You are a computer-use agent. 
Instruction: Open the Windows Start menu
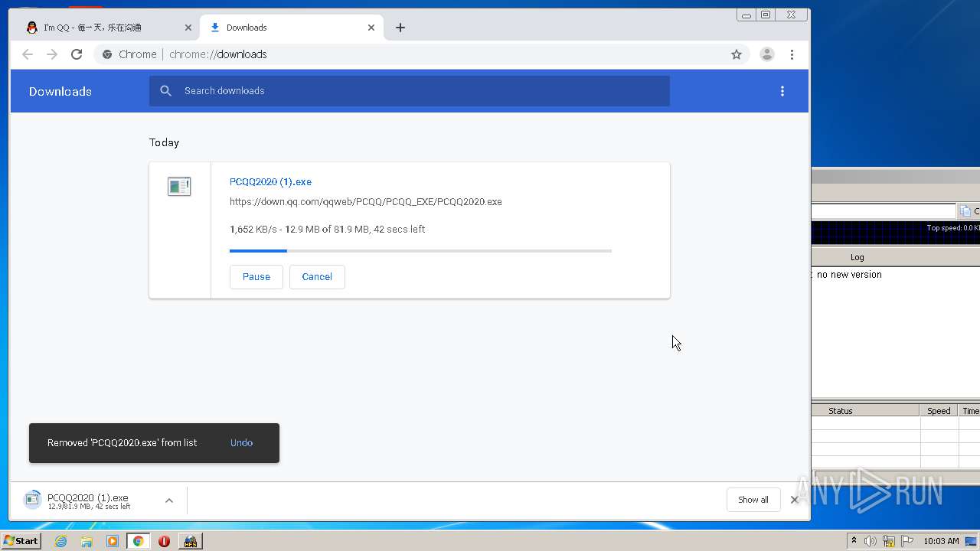coord(21,541)
